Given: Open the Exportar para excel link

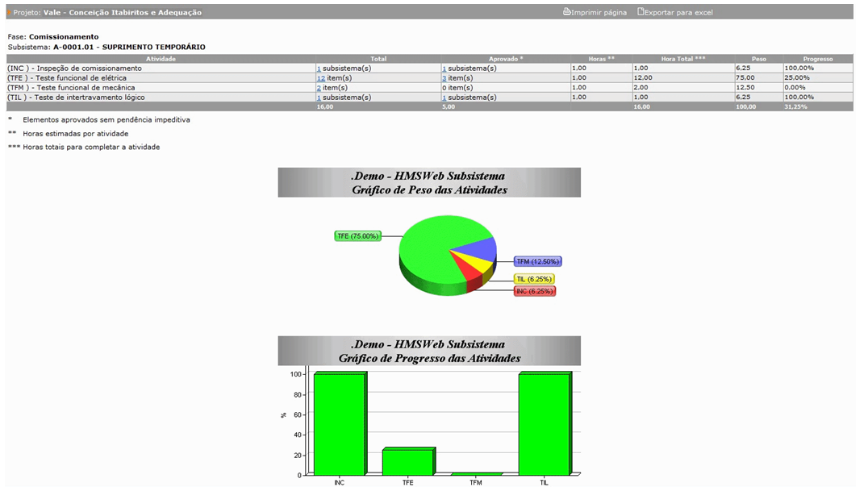Looking at the screenshot, I should point(678,13).
